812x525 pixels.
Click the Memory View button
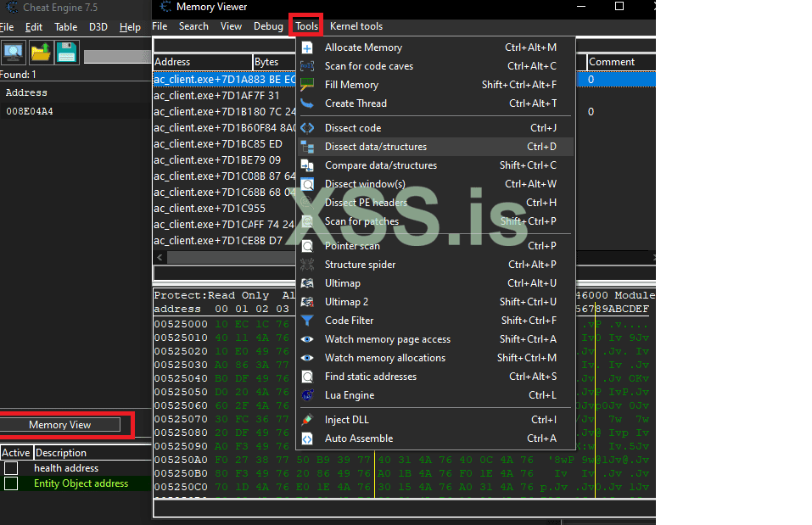tap(60, 425)
